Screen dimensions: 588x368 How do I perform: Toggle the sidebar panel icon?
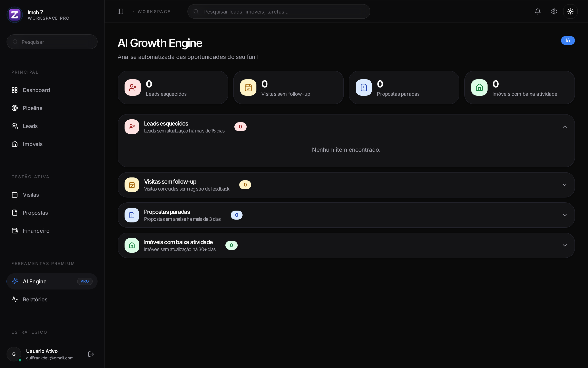pyautogui.click(x=120, y=11)
